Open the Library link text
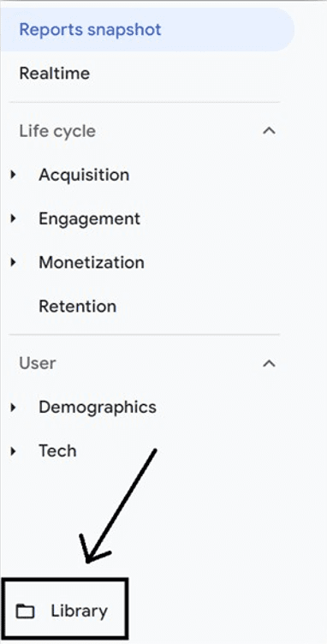The image size is (327, 644). coord(80,611)
